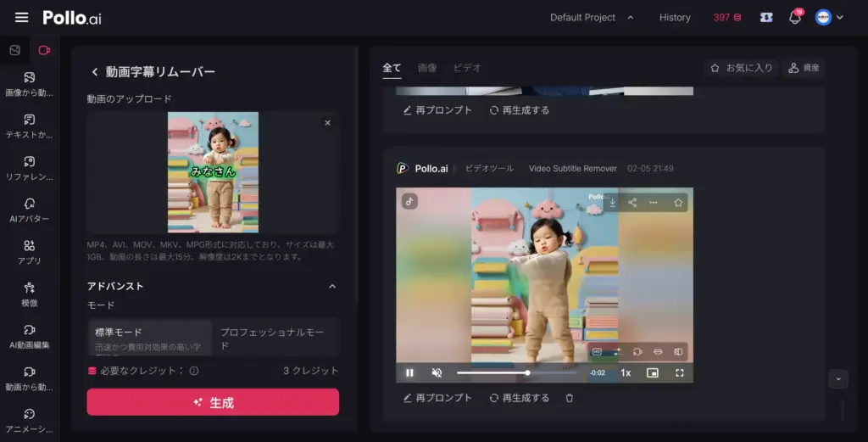
Task: Switch to image creation mode icon in sidebar
Action: click(x=15, y=50)
